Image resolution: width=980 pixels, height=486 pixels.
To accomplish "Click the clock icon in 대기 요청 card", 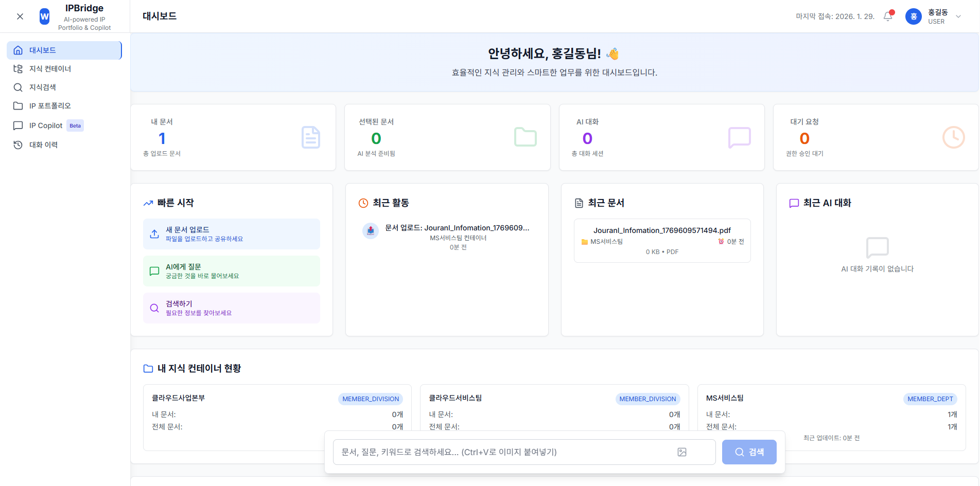I will click(953, 137).
